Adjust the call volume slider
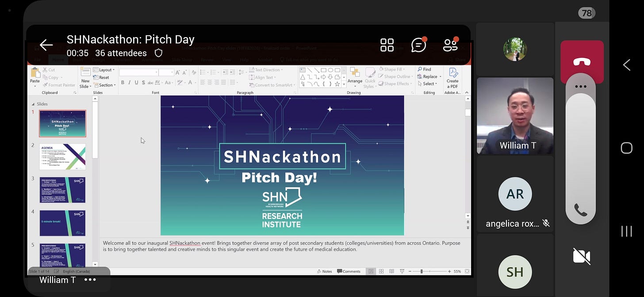 pos(580,150)
